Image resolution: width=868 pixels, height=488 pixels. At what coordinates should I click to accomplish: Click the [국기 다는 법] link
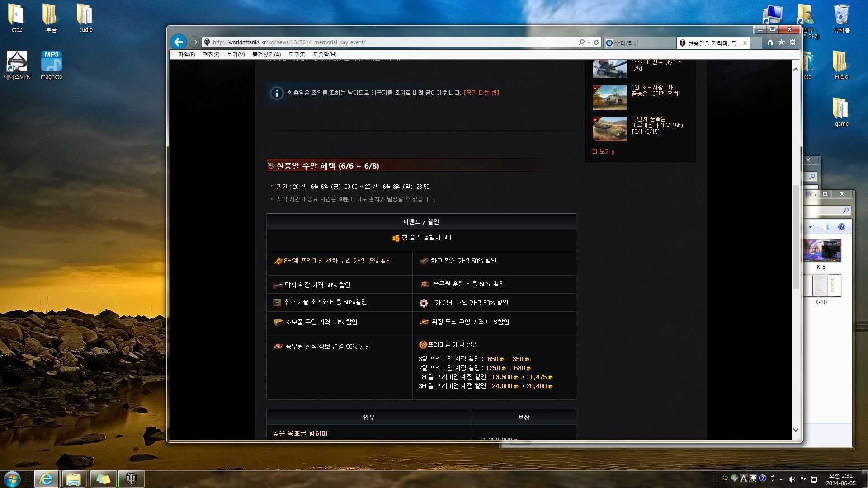pos(481,93)
